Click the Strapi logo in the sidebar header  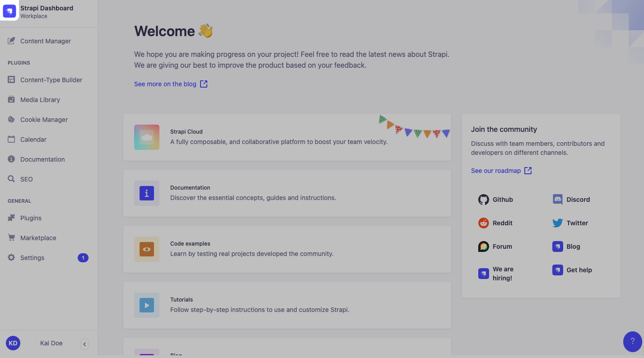coord(9,11)
